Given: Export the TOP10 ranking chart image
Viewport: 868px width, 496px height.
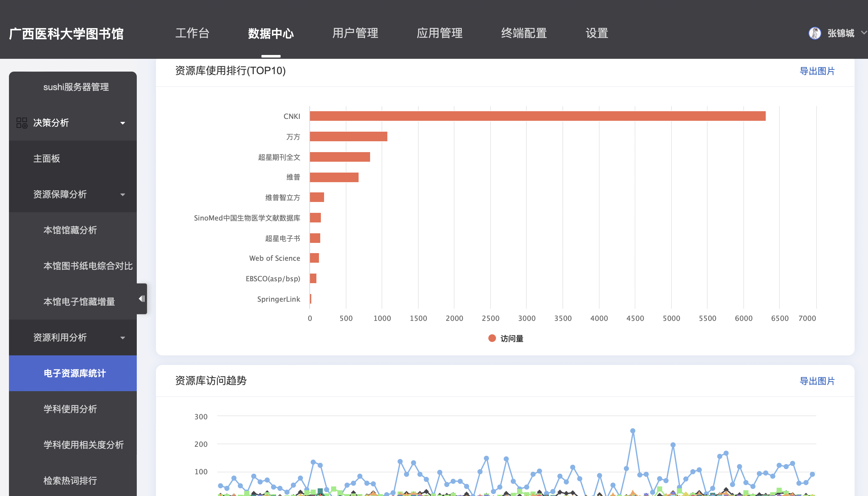Looking at the screenshot, I should [x=817, y=71].
